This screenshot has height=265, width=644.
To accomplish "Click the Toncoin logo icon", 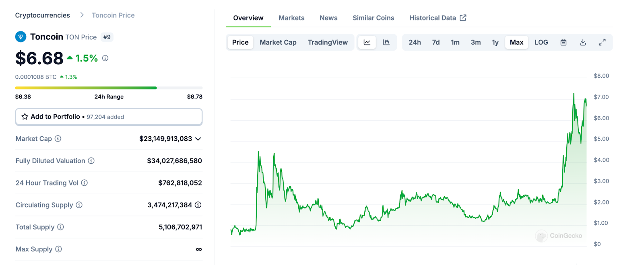I will (21, 37).
